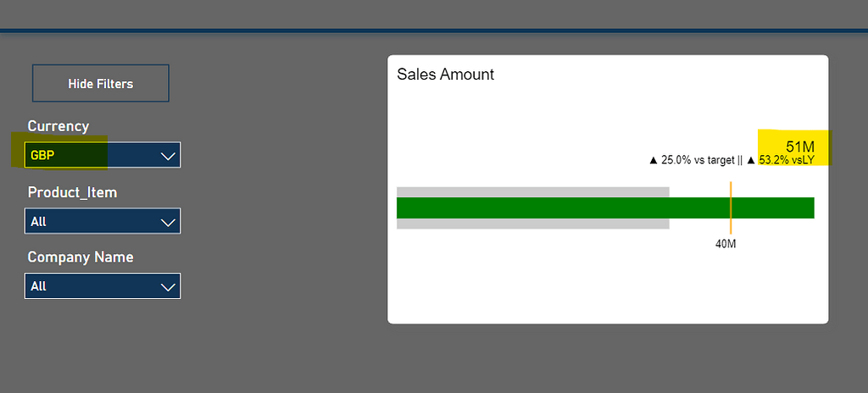Screen dimensions: 868x393
Task: Click the All value in Product_Item slicer
Action: [39, 221]
